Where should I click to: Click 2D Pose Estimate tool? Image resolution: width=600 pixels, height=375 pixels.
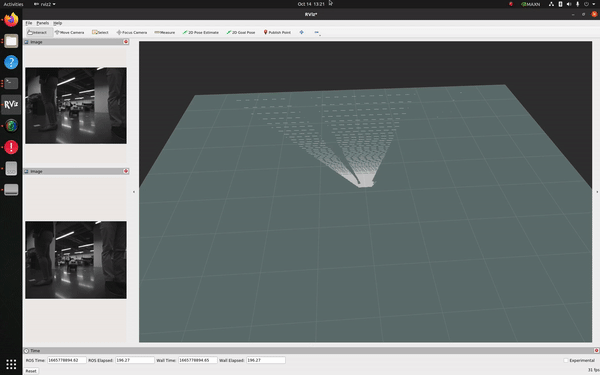tap(201, 33)
